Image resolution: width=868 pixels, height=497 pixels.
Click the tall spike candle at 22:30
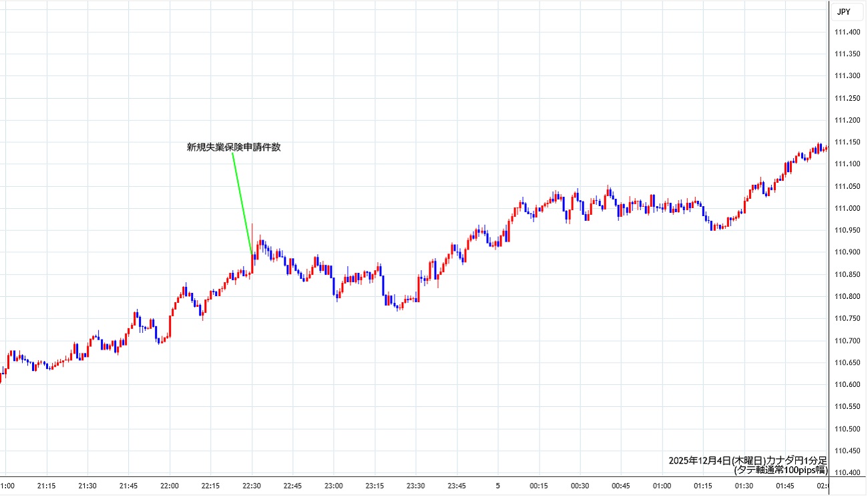(x=252, y=243)
